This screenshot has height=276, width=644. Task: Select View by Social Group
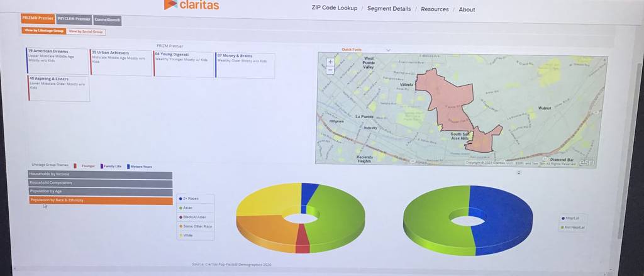tap(86, 31)
